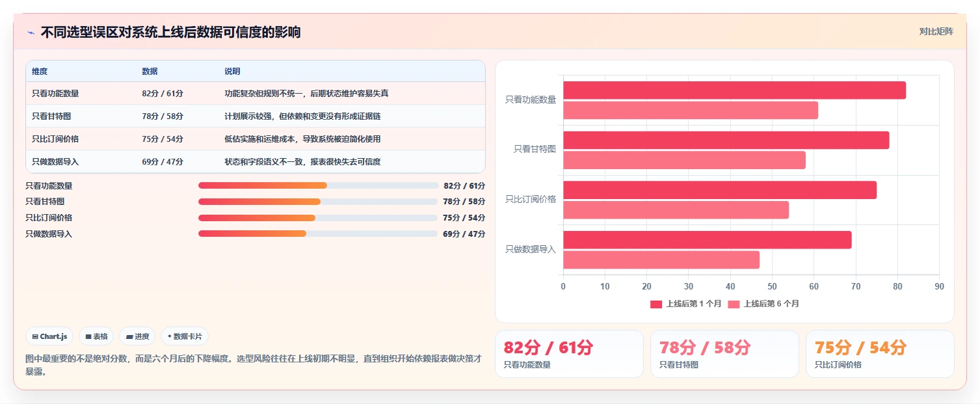Image resolution: width=980 pixels, height=404 pixels.
Task: Open the orange 75分 / 54分 stat card
Action: [x=879, y=353]
